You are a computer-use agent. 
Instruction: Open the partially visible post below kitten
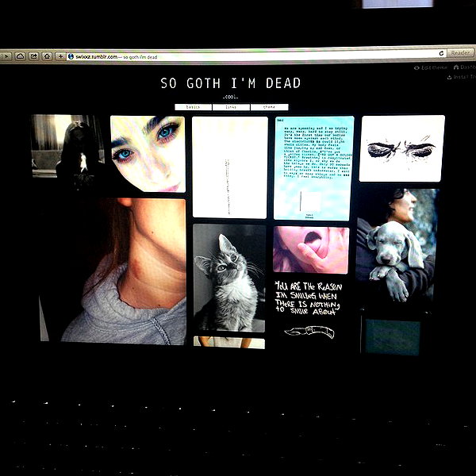coord(229,343)
